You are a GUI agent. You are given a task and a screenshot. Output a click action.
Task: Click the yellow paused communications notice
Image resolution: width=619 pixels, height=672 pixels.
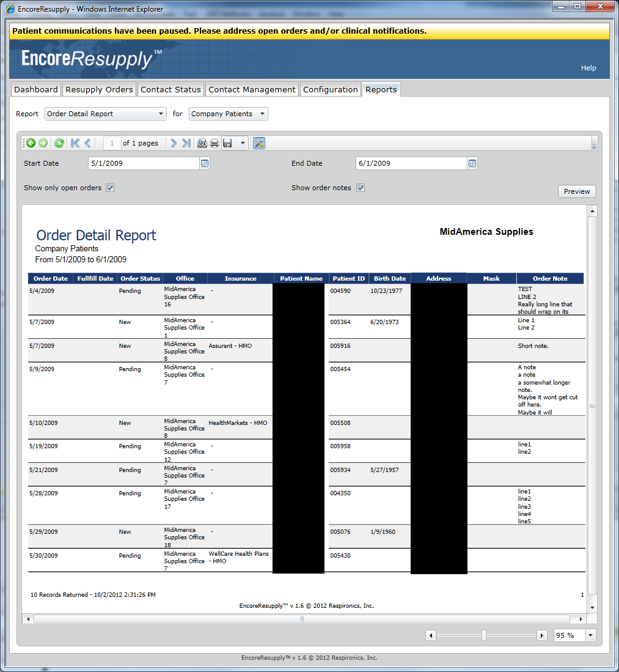tap(309, 31)
